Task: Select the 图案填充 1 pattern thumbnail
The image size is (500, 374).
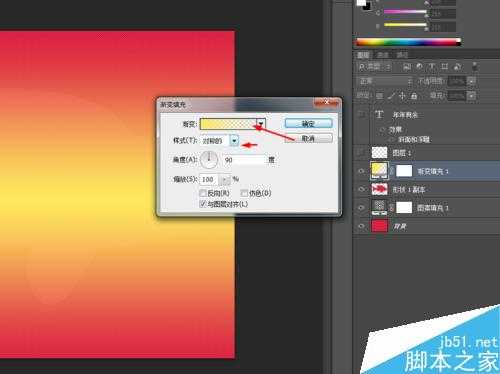Action: coord(379,207)
